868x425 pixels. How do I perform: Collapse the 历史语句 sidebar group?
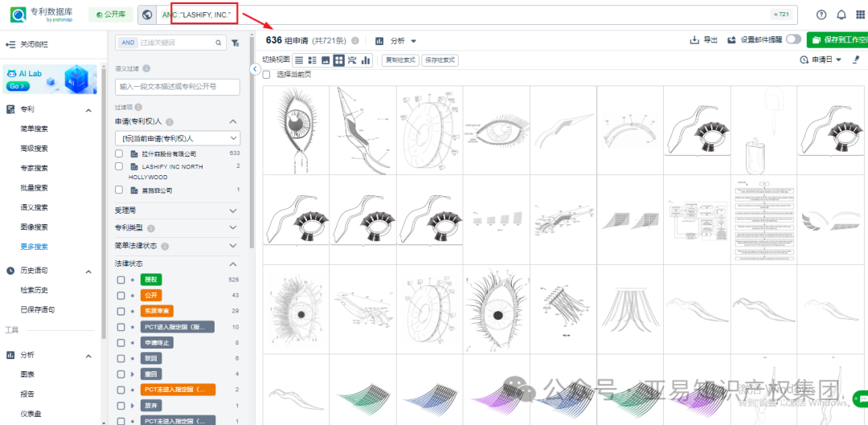[88, 272]
